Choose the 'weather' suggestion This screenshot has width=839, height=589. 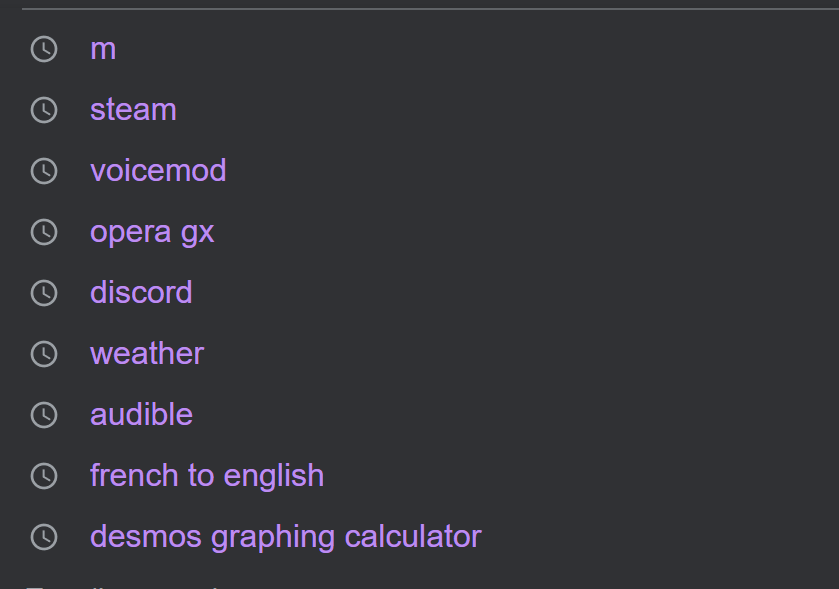(147, 354)
